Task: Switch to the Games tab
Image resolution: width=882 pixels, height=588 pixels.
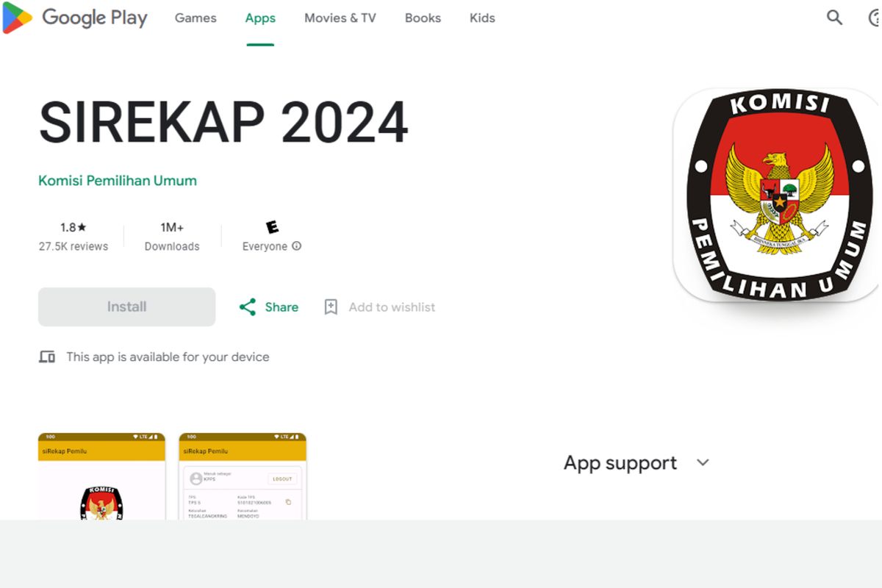Action: point(196,18)
